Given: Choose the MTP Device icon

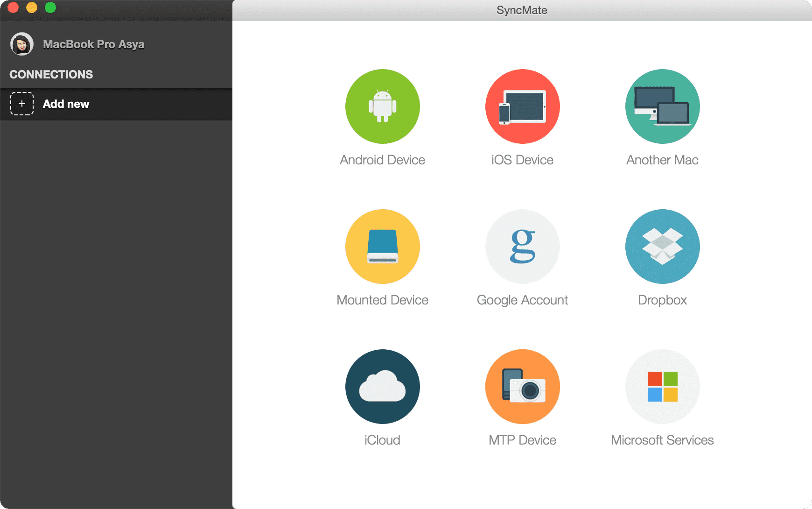Looking at the screenshot, I should (x=522, y=387).
